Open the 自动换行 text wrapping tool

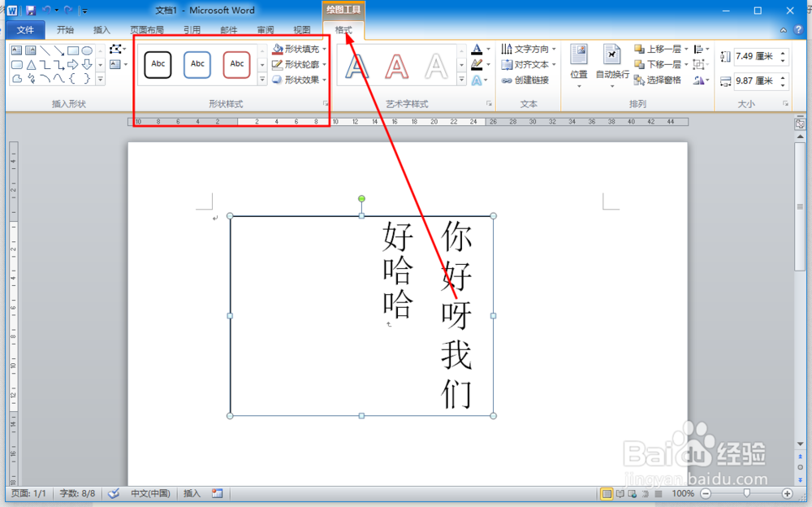612,65
